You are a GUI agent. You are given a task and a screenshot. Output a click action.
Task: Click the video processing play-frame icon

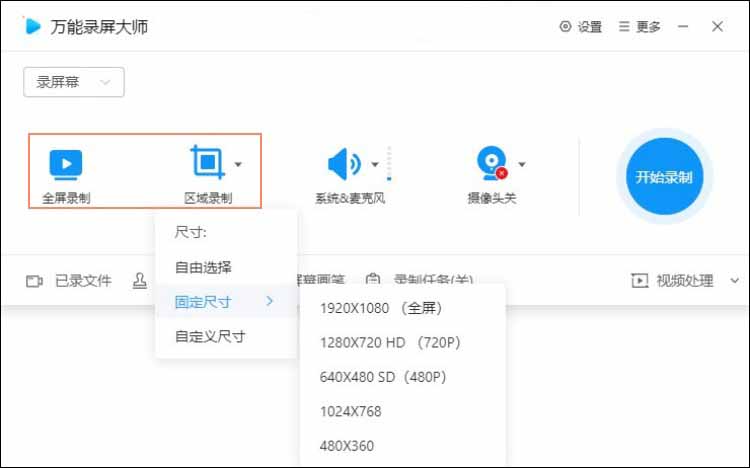tap(640, 281)
